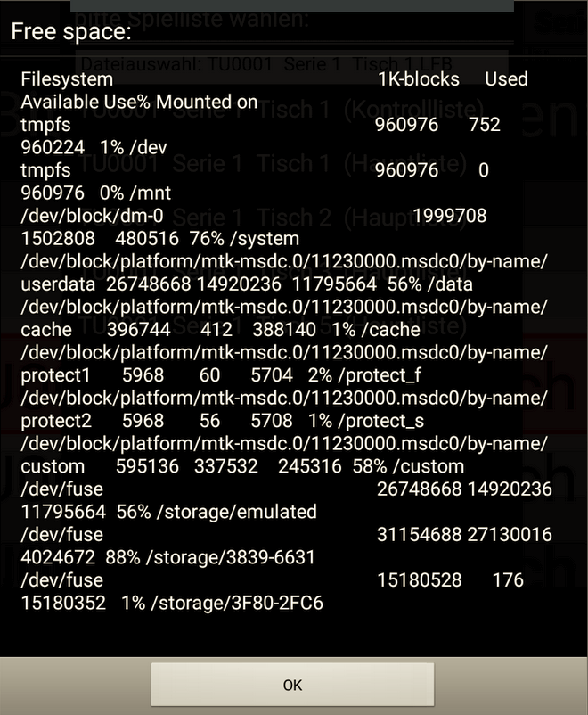
Task: Click the 1K-blocks column header
Action: 419,79
